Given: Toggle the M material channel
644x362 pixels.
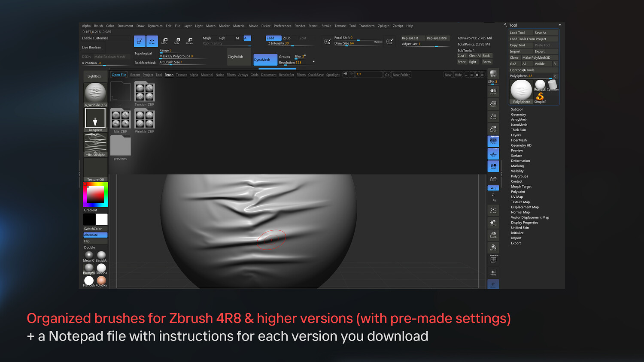Looking at the screenshot, I should (x=237, y=38).
